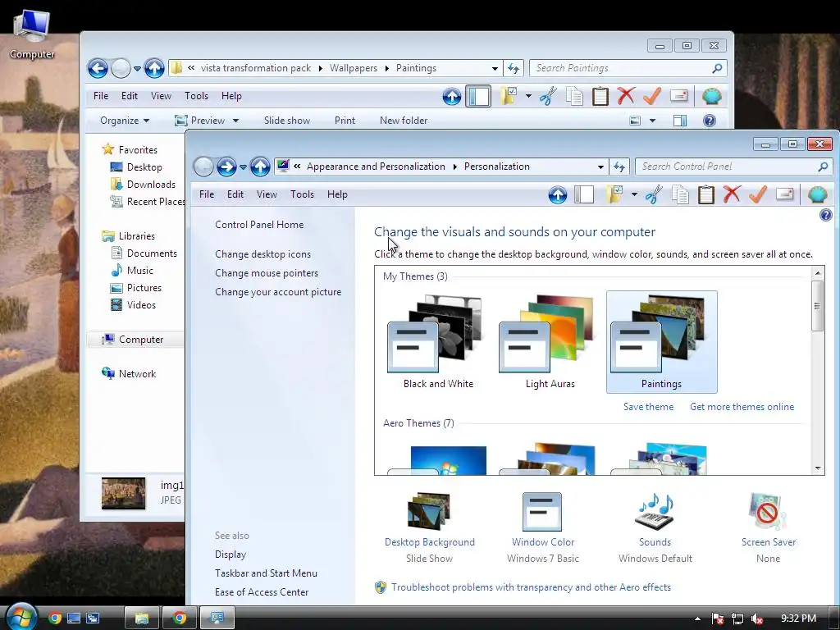
Task: Click Copy icon in Paintings window toolbar
Action: [x=574, y=97]
